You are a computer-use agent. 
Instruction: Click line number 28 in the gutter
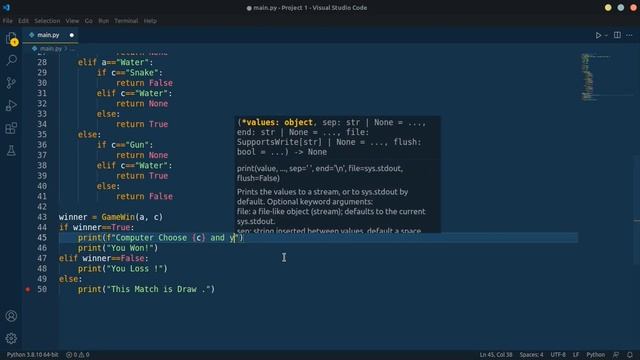(x=42, y=62)
